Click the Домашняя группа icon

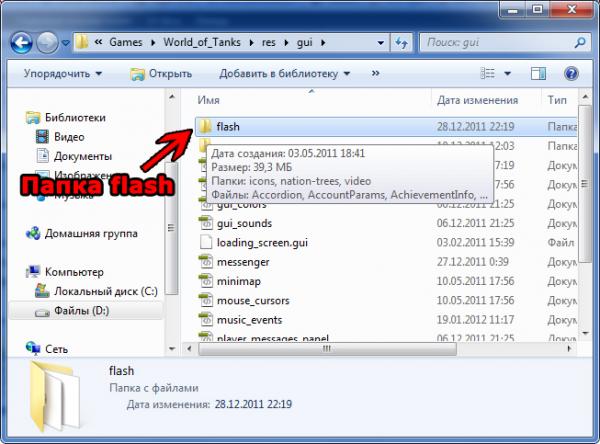pyautogui.click(x=33, y=233)
